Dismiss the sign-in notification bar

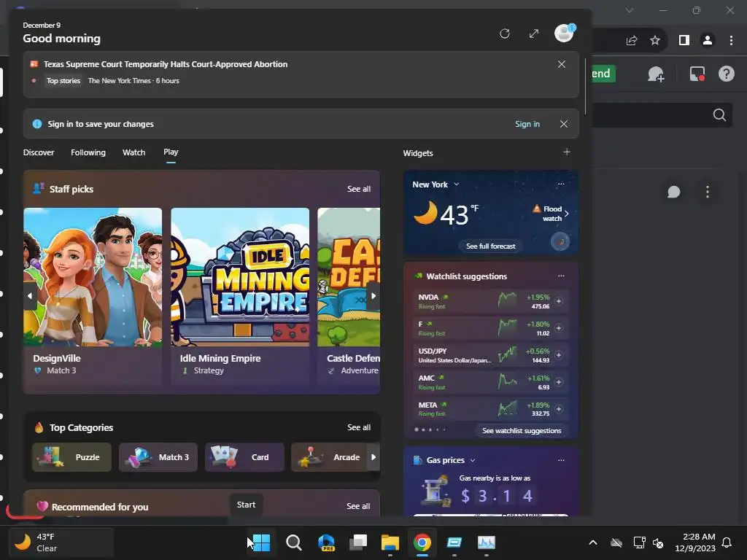click(x=564, y=124)
